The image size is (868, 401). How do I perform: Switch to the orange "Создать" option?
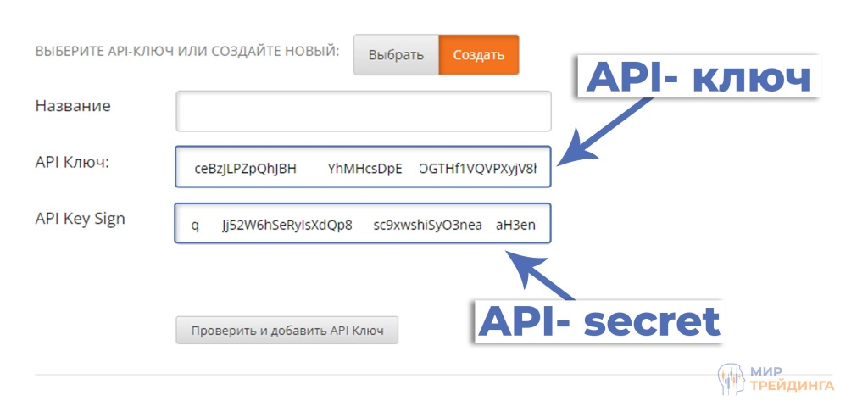(479, 56)
